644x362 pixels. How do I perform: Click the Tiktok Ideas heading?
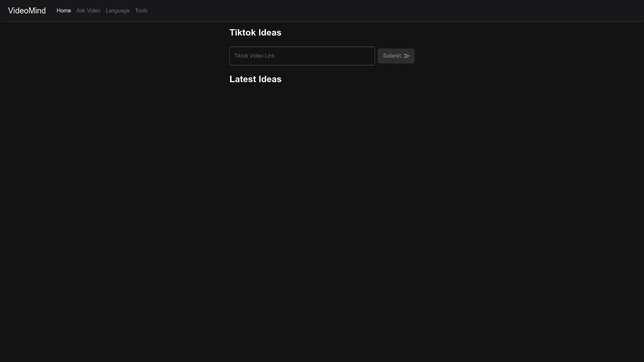(x=255, y=33)
